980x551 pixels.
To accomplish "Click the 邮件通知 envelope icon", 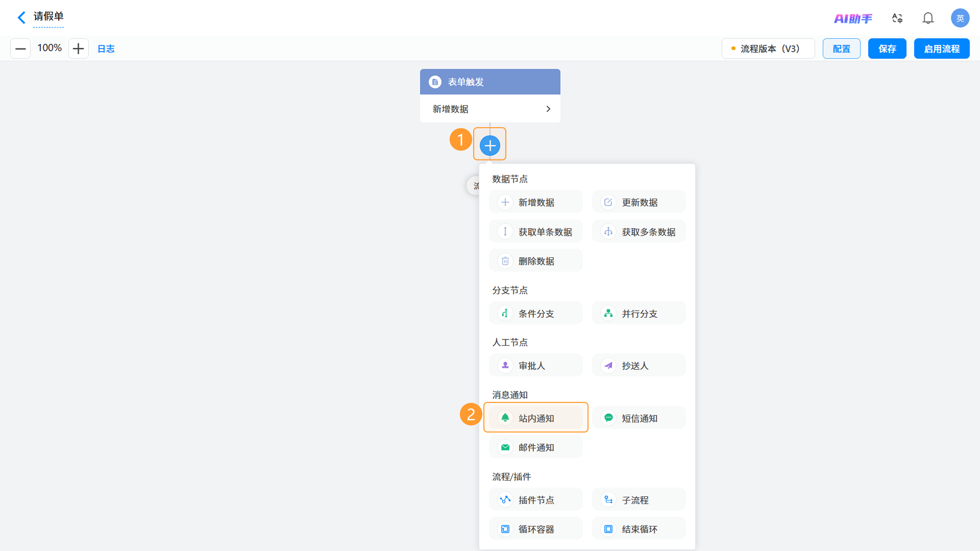I will (505, 447).
